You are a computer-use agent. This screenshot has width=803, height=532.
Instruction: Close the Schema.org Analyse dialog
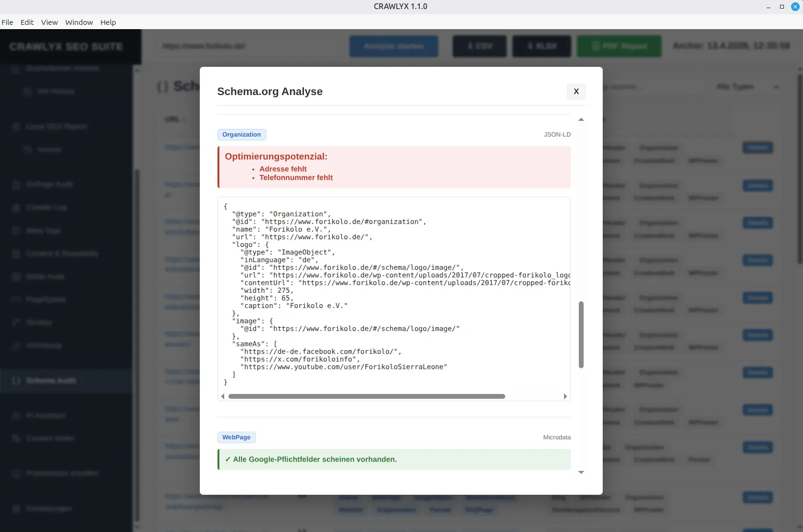[576, 91]
